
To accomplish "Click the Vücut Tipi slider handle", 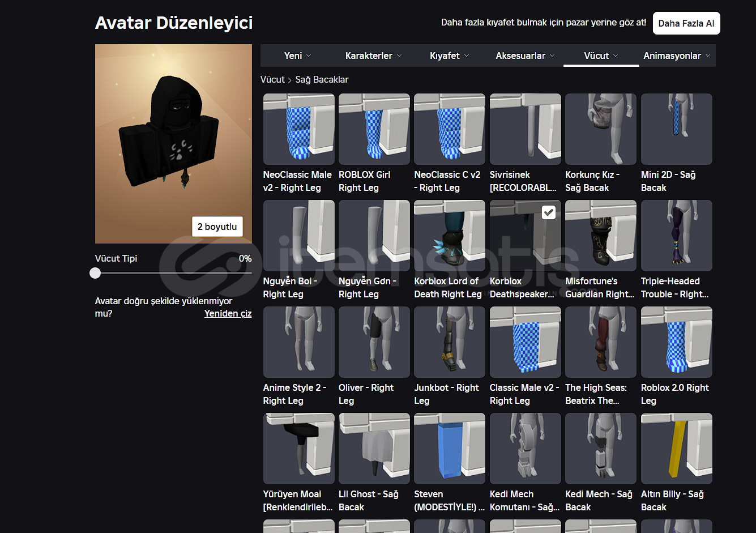I will click(x=95, y=273).
